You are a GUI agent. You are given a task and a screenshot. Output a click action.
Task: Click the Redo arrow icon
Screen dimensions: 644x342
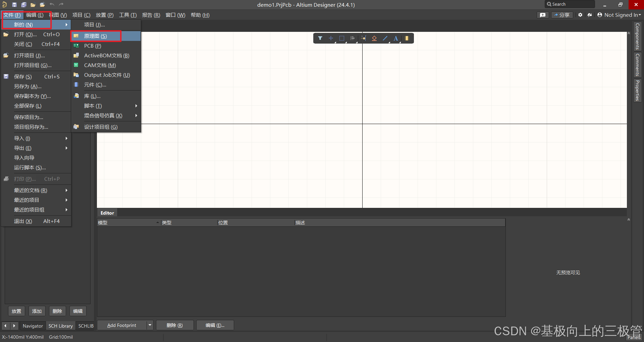61,4
